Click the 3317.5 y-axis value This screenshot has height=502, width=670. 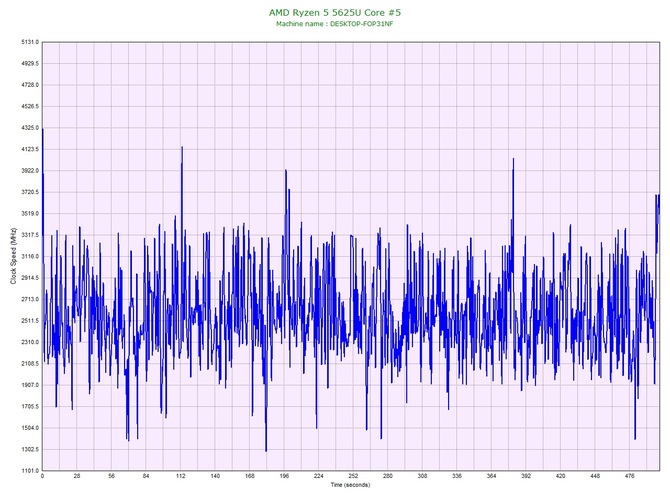pos(30,235)
